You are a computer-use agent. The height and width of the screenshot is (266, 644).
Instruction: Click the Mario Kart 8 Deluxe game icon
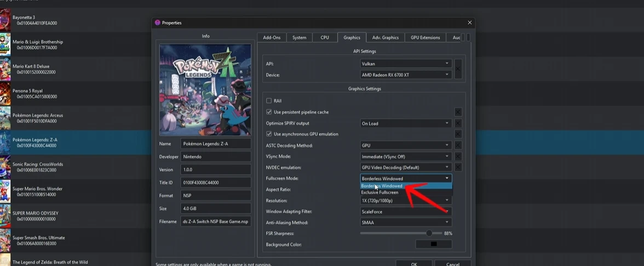(5, 69)
